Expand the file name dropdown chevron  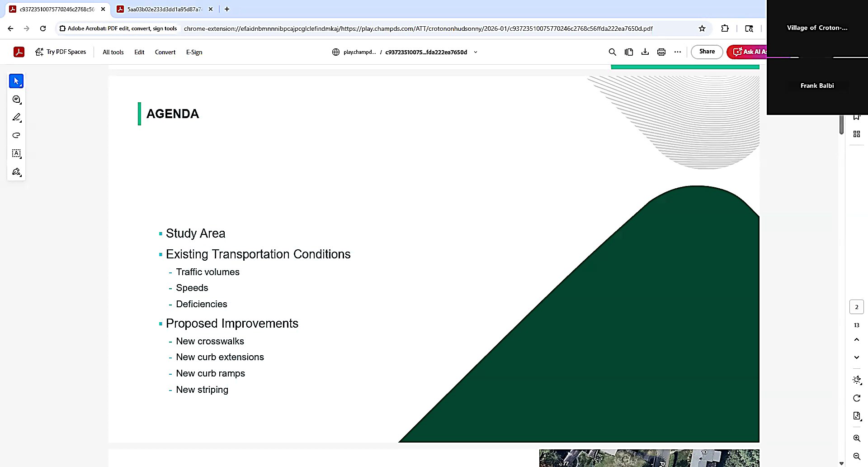click(476, 52)
